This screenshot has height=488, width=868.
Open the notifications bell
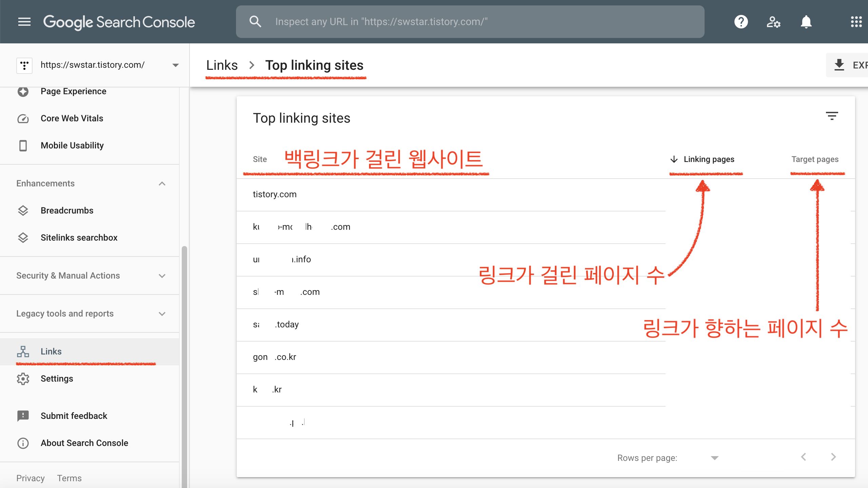[x=806, y=22]
